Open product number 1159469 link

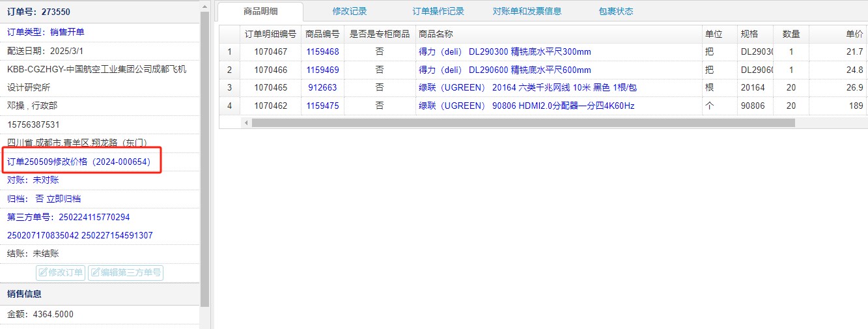pos(322,70)
